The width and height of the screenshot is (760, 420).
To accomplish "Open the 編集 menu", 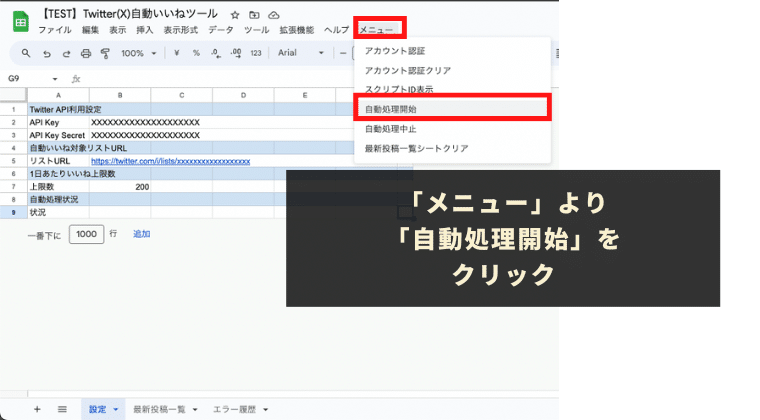I will [x=90, y=30].
